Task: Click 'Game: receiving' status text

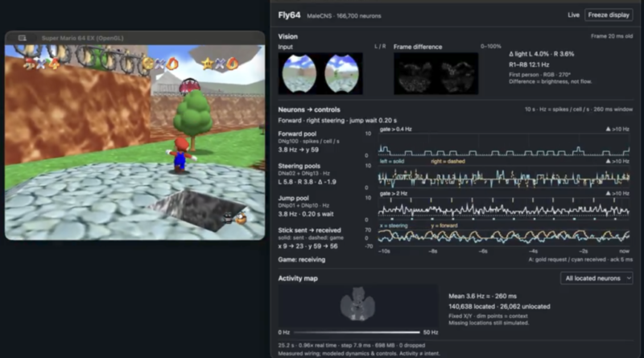Action: click(301, 260)
